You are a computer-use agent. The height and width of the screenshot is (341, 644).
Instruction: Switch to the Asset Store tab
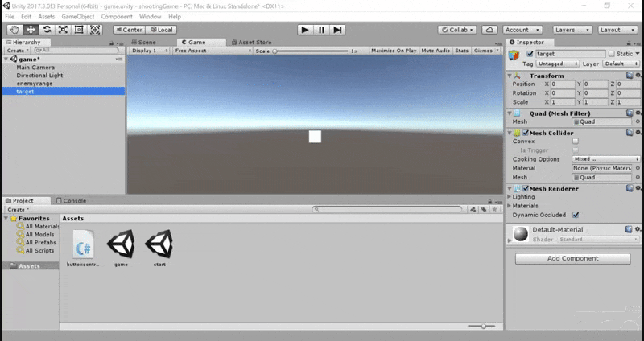(x=251, y=43)
